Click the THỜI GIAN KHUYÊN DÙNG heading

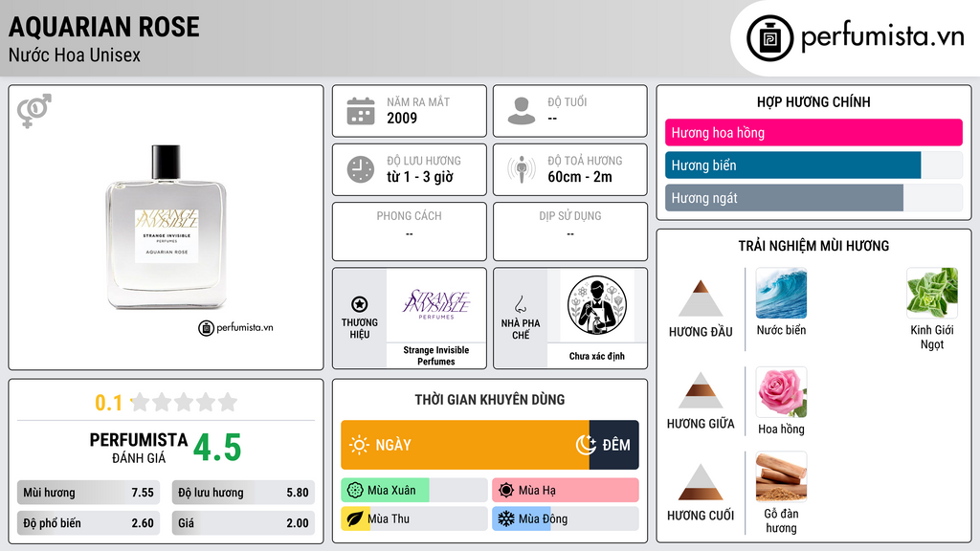coord(490,400)
